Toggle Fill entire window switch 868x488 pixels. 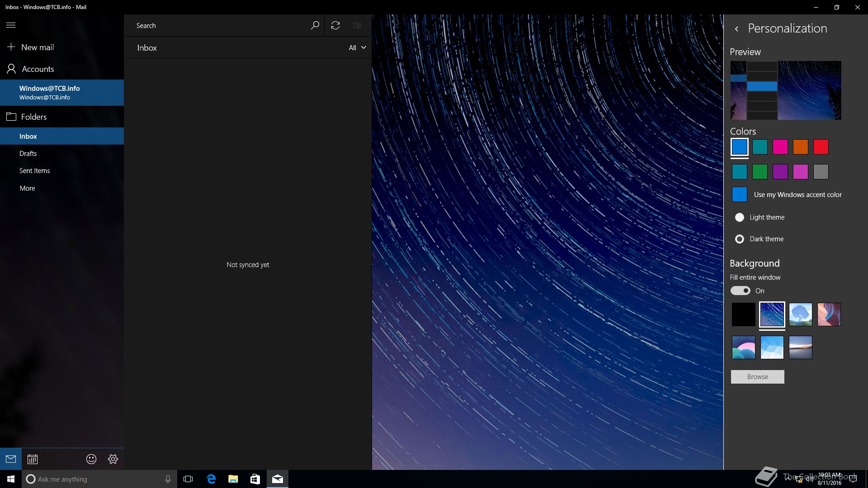click(x=740, y=291)
